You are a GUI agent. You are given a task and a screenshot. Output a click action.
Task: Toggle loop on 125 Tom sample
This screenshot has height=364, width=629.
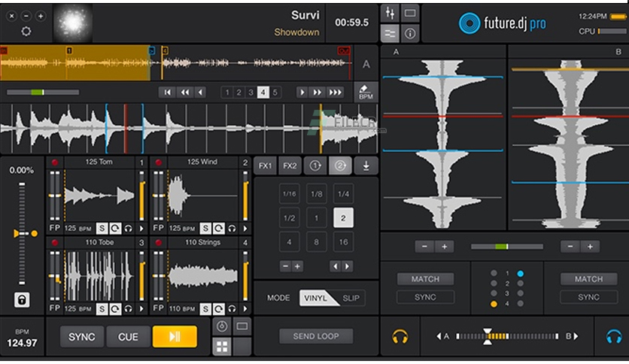coord(115,229)
